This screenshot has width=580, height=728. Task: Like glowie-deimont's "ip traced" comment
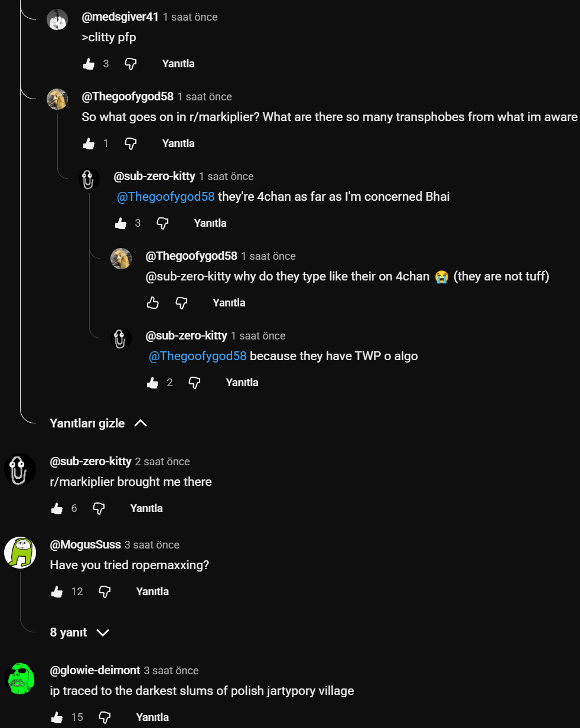point(57,717)
